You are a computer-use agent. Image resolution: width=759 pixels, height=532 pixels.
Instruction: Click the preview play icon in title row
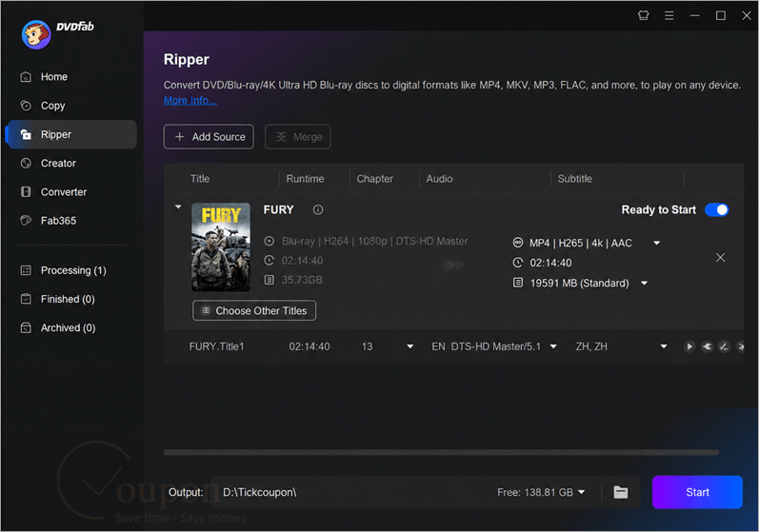(x=689, y=346)
